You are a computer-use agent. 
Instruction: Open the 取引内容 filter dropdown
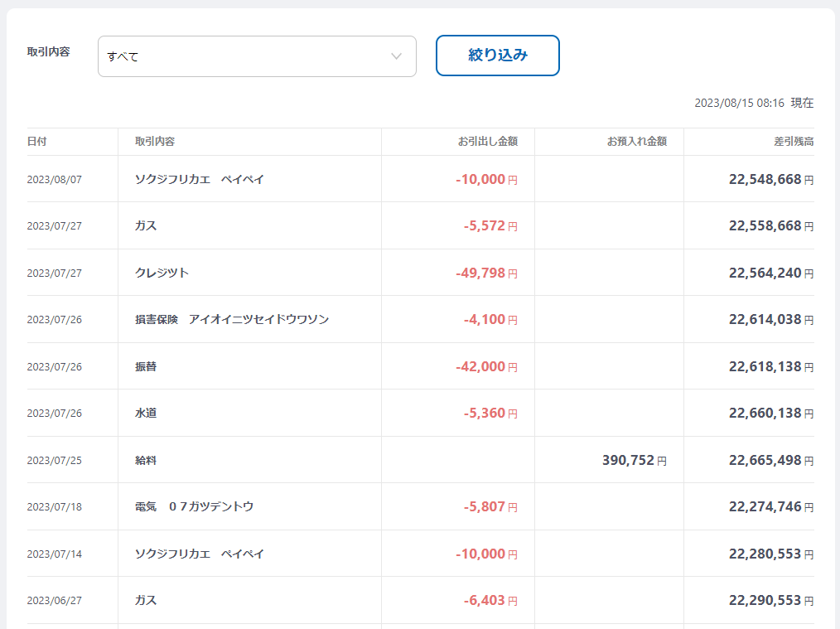click(x=256, y=56)
